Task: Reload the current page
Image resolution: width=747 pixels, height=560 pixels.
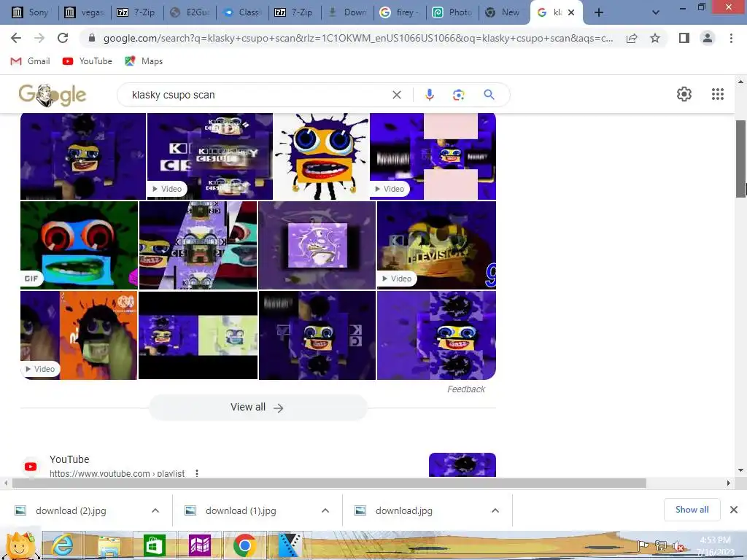Action: pos(63,38)
